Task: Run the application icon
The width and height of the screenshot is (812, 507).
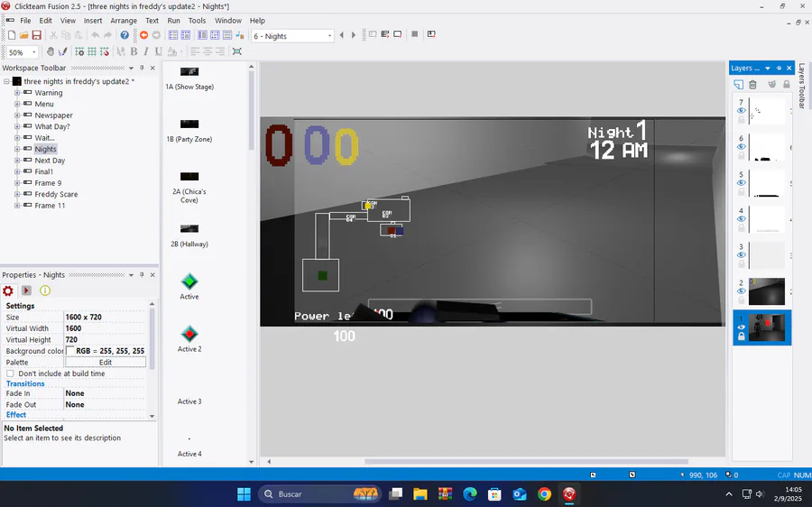Action: (384, 34)
